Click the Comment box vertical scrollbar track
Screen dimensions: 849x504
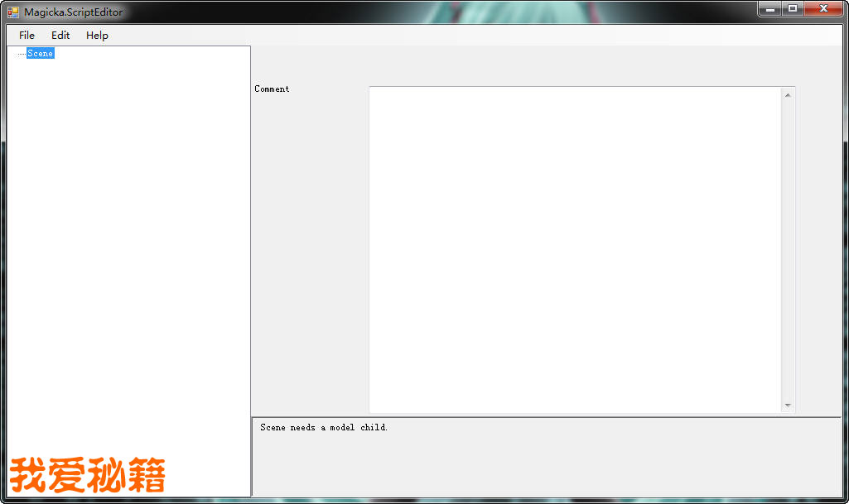(788, 248)
